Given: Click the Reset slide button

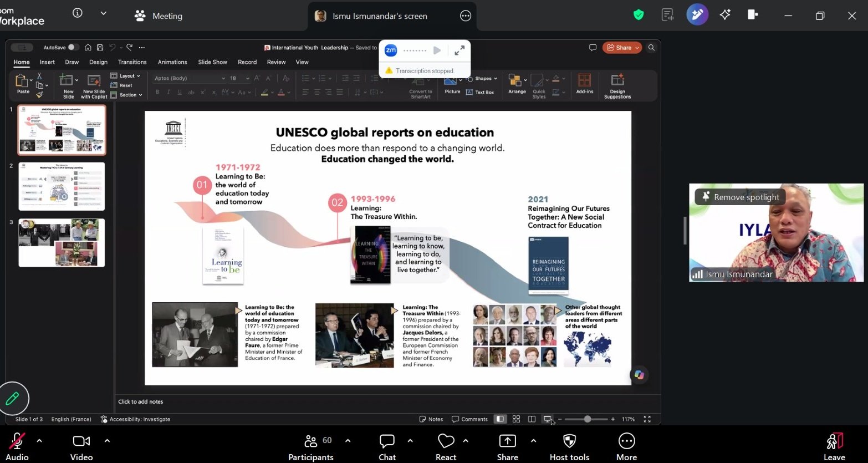Looking at the screenshot, I should [x=122, y=85].
